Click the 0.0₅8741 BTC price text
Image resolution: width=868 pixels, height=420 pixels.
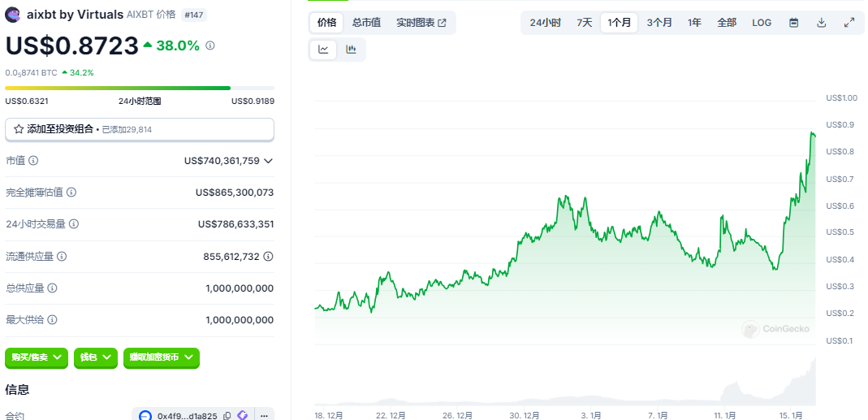click(x=31, y=72)
